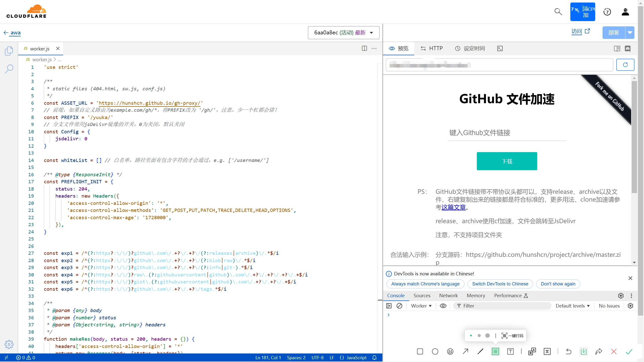Open the Explorer files icon in sidebar
The width and height of the screenshot is (644, 362).
click(x=9, y=51)
